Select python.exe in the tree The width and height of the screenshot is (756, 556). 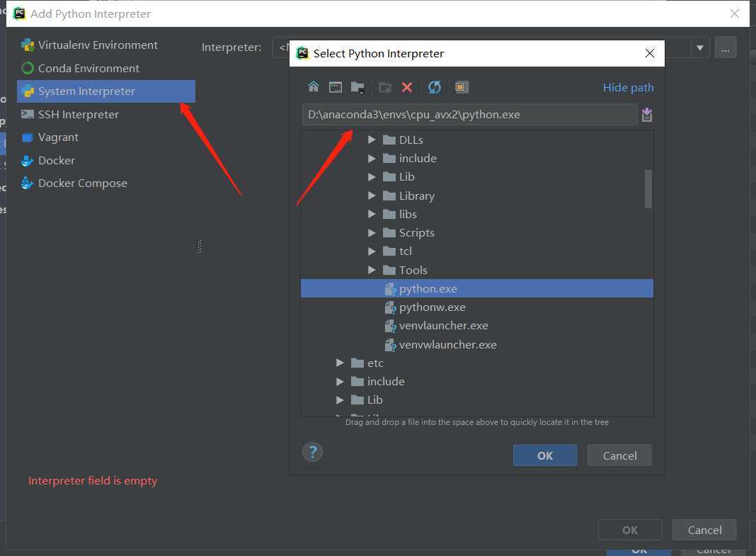click(x=477, y=288)
